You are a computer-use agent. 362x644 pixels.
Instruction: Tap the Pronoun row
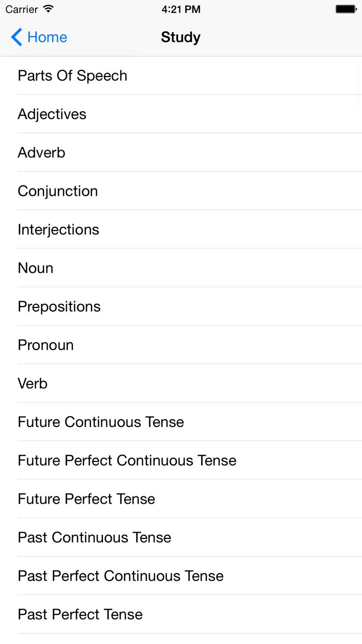tap(46, 345)
